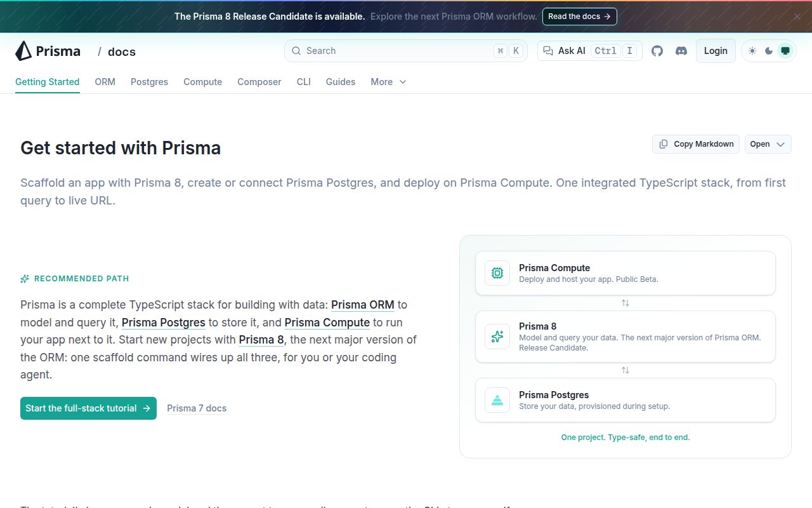Click Copy Markdown button
The height and width of the screenshot is (508, 812).
(697, 144)
